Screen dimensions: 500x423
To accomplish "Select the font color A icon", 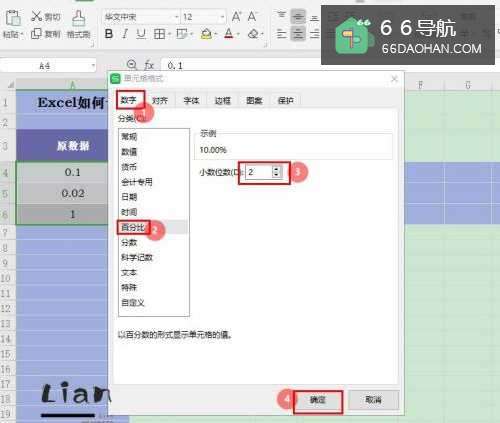I will (x=229, y=34).
